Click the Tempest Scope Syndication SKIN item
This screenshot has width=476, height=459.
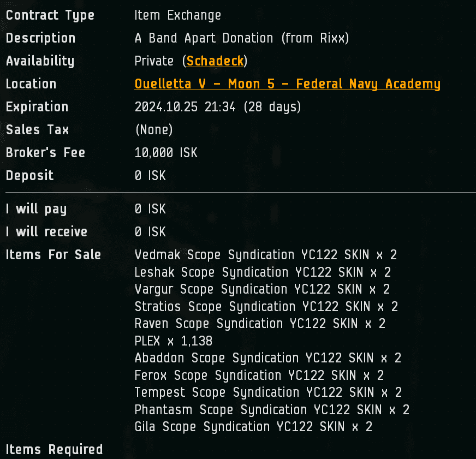pos(268,392)
